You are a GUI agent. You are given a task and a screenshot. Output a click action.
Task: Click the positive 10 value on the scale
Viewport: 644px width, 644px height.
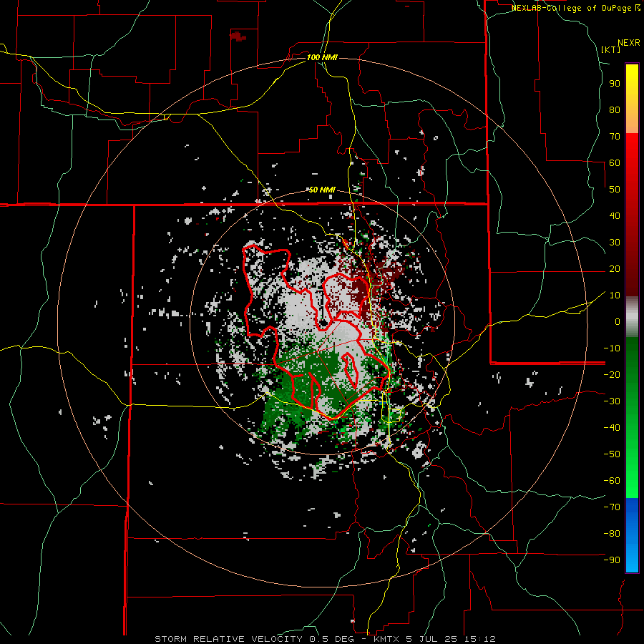click(x=615, y=296)
